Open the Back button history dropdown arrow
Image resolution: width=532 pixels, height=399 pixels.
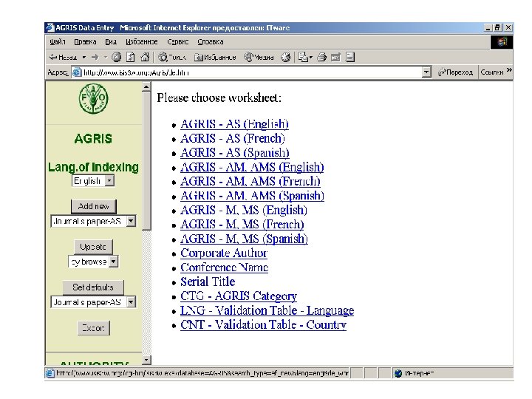(83, 58)
